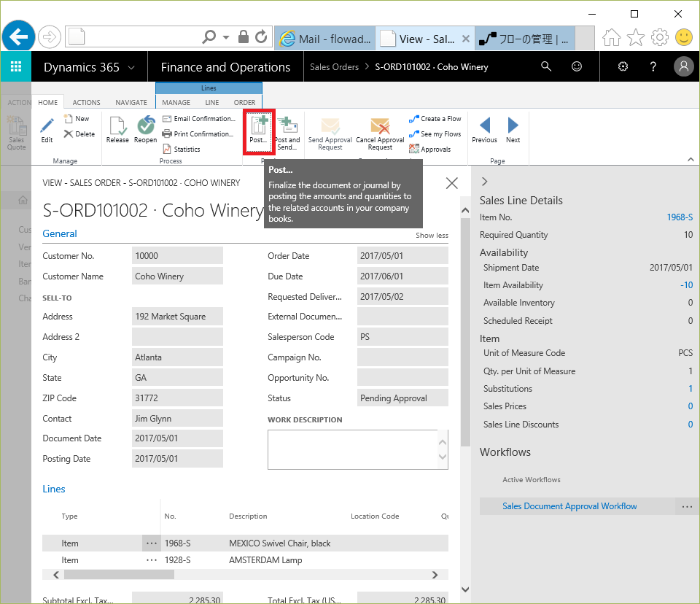Collapse the Sales Line Details pane chevron

click(485, 182)
